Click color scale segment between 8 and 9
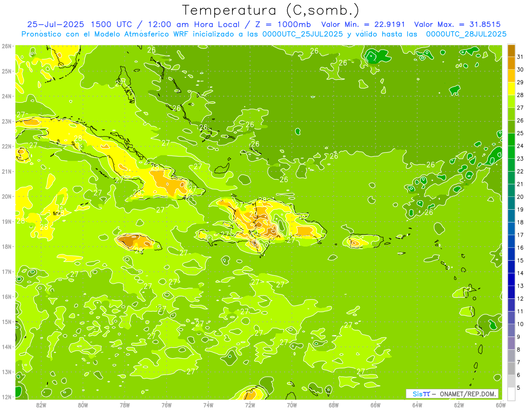 coord(511,343)
